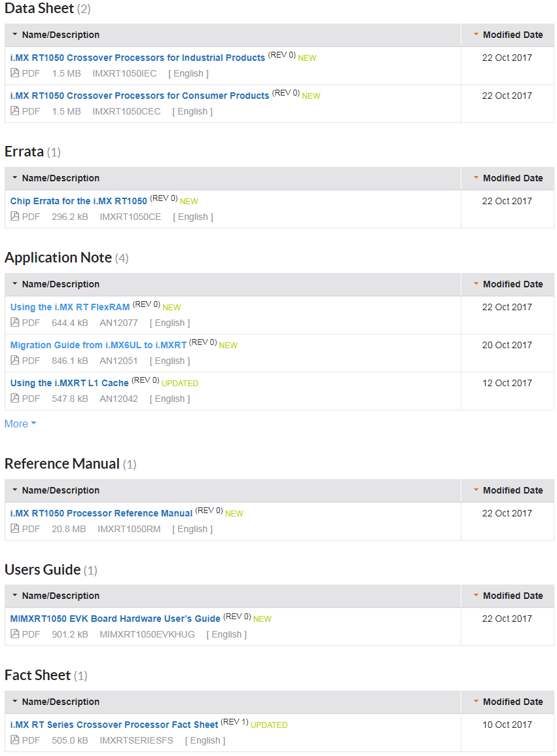The width and height of the screenshot is (557, 756).
Task: Click the document ID IMXRT1050CE
Action: [130, 217]
